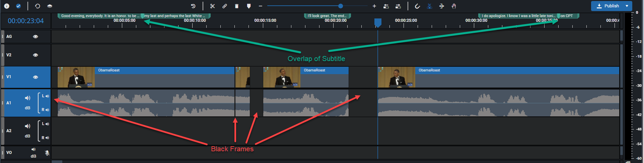The image size is (644, 163).
Task: Click the Publish button
Action: tap(608, 6)
